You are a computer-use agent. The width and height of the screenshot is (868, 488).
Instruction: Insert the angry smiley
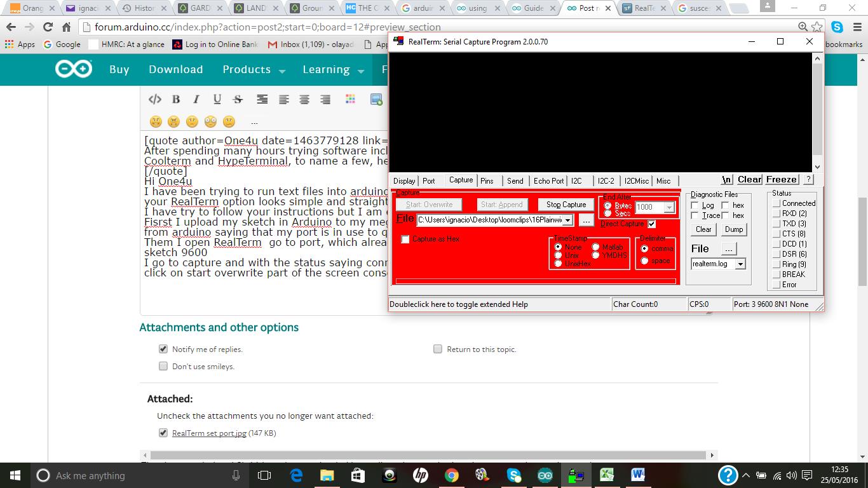[x=174, y=121]
